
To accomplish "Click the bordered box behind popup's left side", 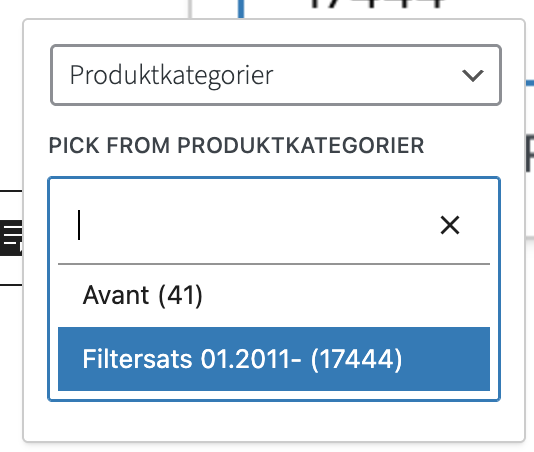I will pyautogui.click(x=11, y=238).
